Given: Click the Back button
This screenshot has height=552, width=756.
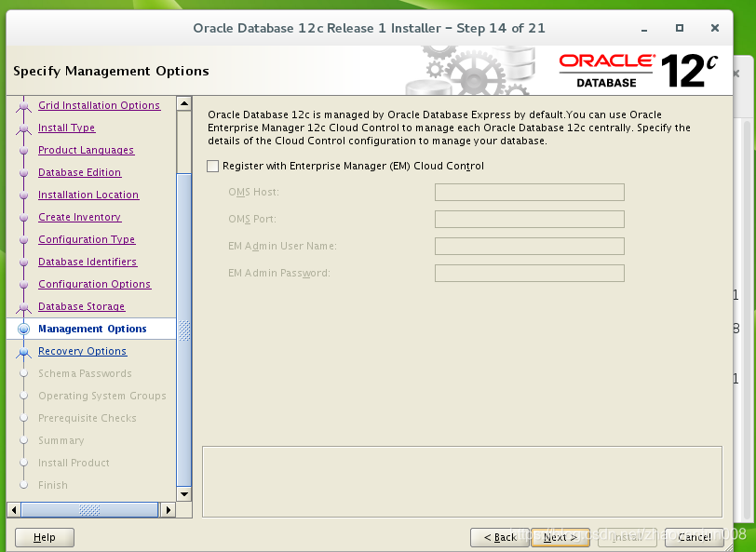Looking at the screenshot, I should [499, 537].
